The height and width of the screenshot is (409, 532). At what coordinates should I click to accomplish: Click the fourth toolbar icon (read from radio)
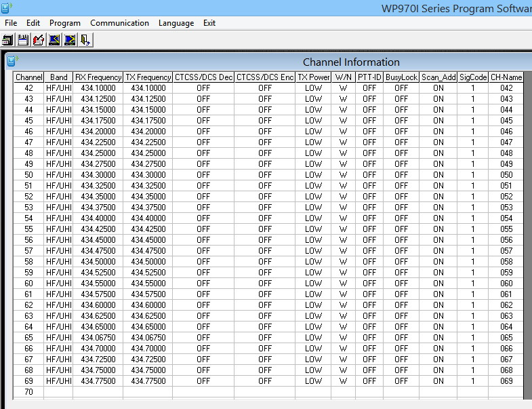(54, 40)
